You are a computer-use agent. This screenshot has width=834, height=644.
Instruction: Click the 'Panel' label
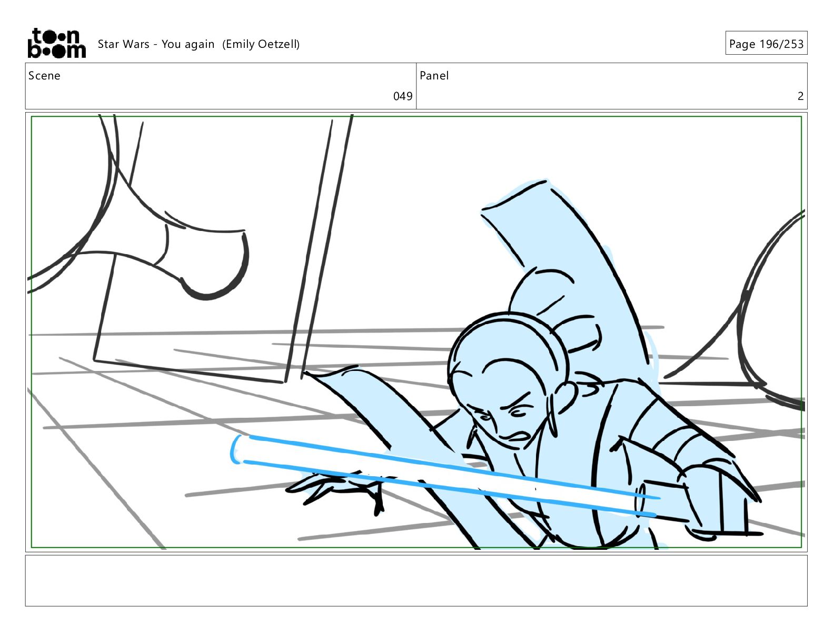(x=434, y=76)
